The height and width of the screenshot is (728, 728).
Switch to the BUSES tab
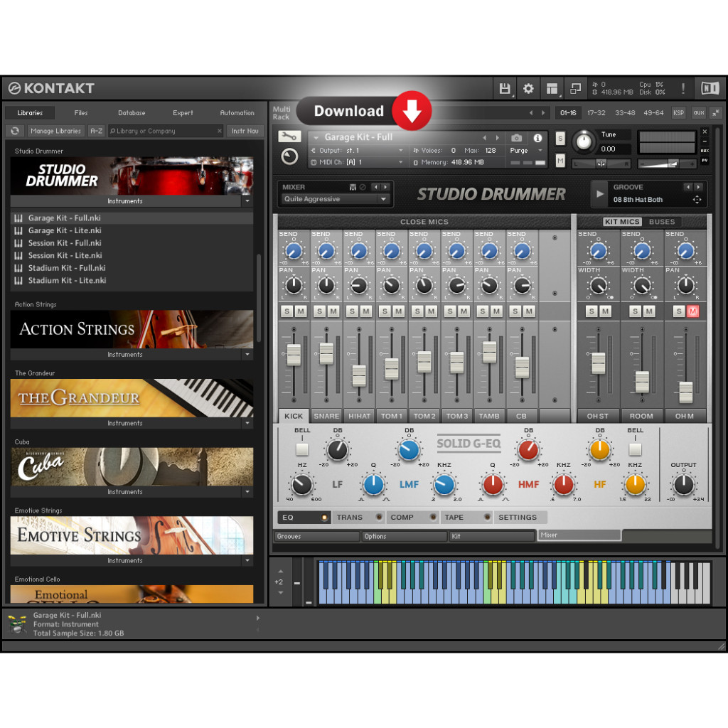pos(662,222)
